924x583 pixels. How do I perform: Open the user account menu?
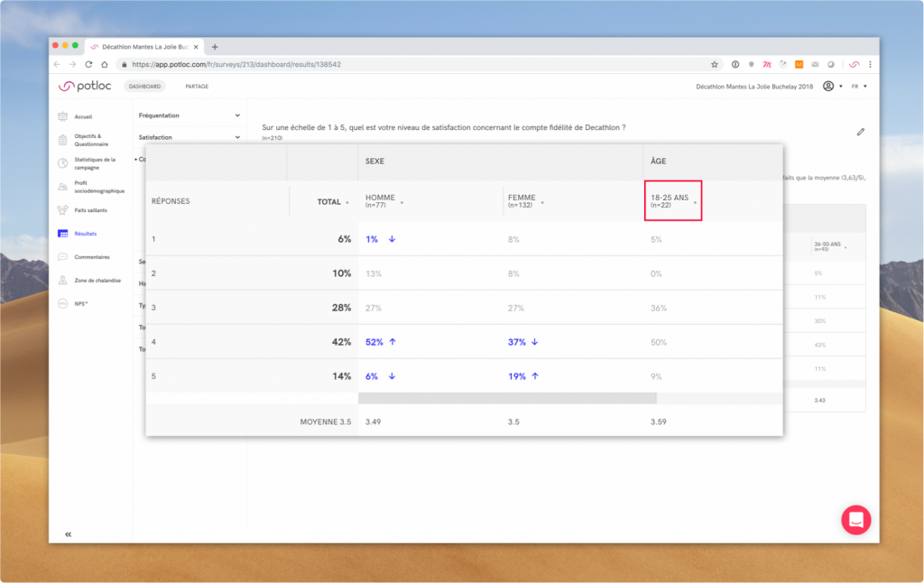point(832,86)
